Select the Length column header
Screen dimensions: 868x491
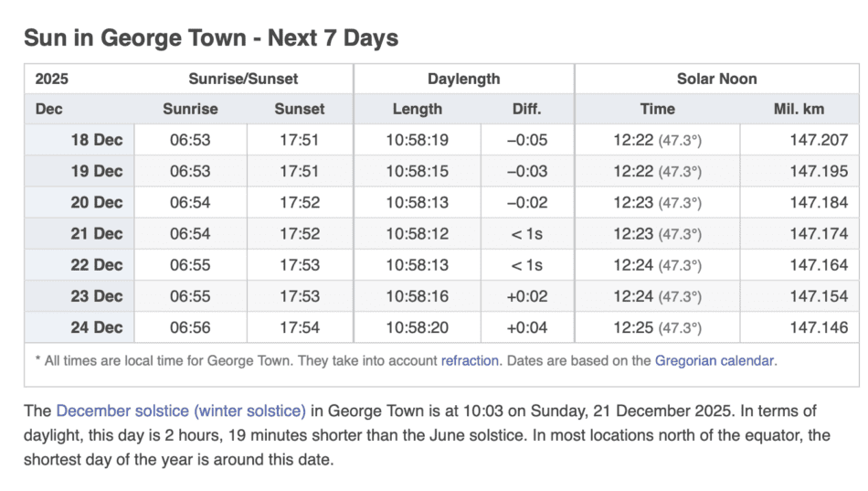click(418, 109)
